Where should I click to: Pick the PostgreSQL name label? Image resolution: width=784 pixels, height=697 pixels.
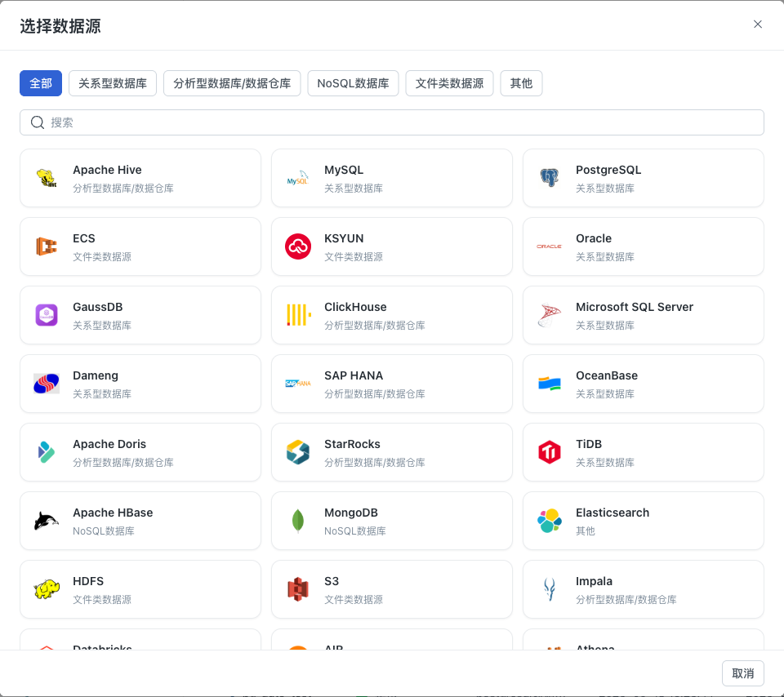point(608,170)
